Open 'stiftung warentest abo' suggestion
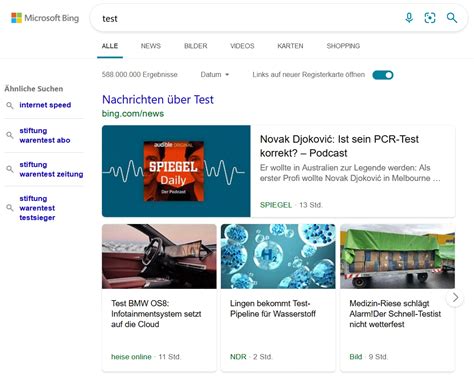 tap(45, 135)
